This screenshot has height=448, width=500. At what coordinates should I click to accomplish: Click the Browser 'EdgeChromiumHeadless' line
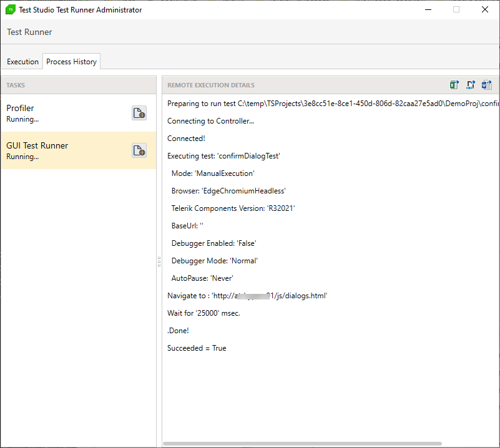[228, 191]
